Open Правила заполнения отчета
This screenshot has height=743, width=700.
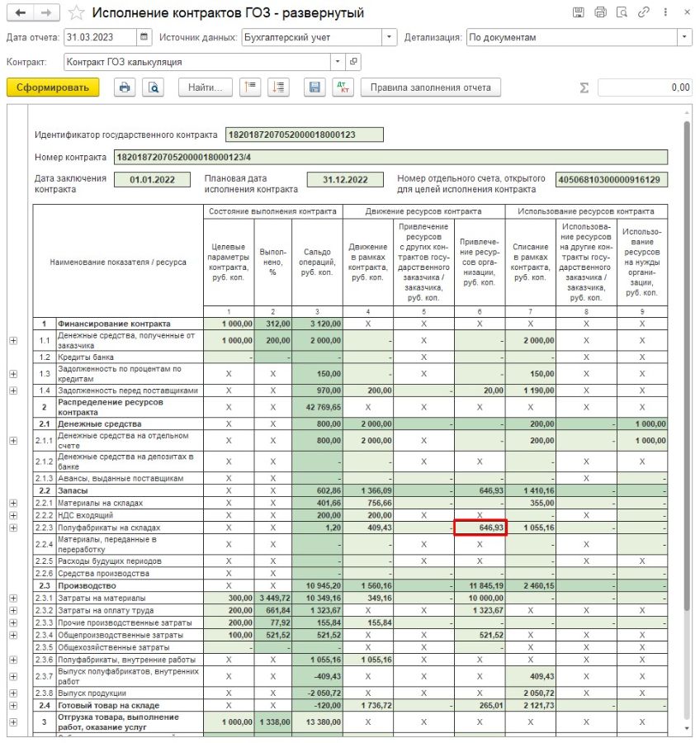point(430,88)
